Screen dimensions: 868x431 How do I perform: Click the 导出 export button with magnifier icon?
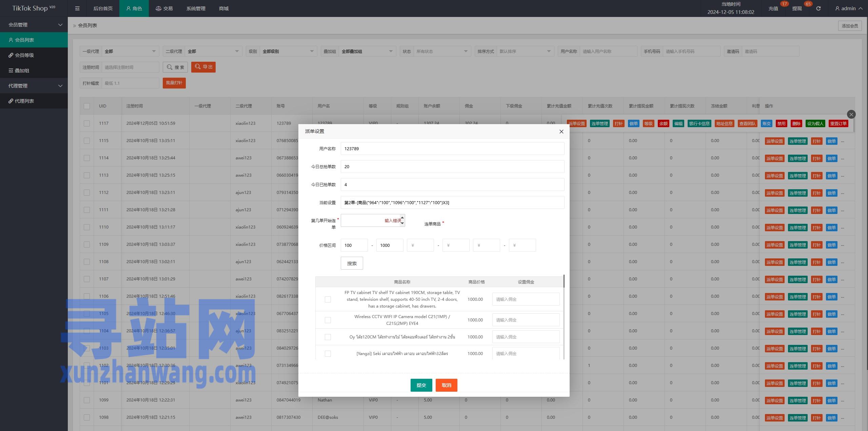point(203,67)
